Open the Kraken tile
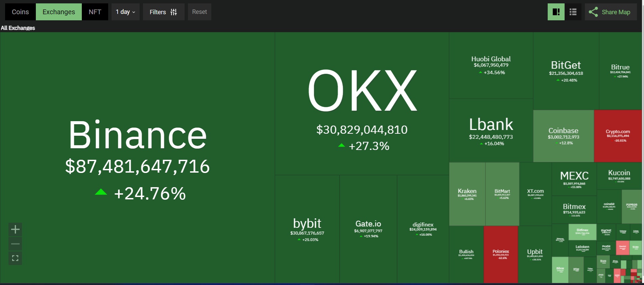 pyautogui.click(x=467, y=194)
